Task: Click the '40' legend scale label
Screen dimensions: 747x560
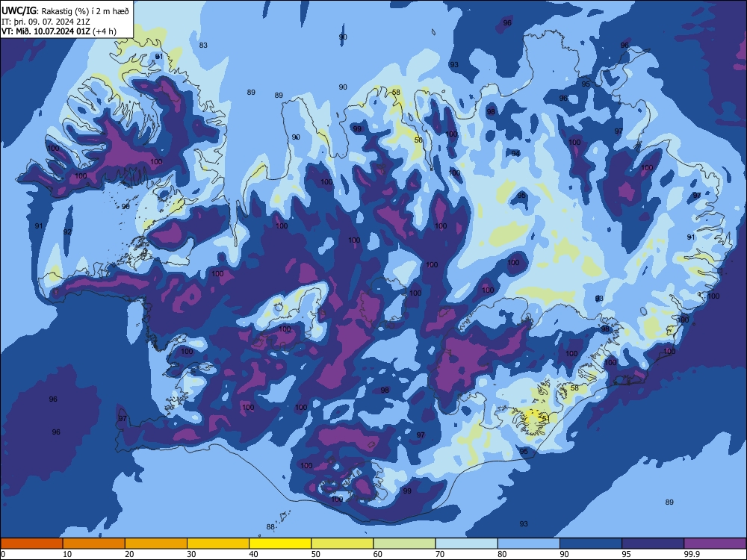Action: pos(254,554)
